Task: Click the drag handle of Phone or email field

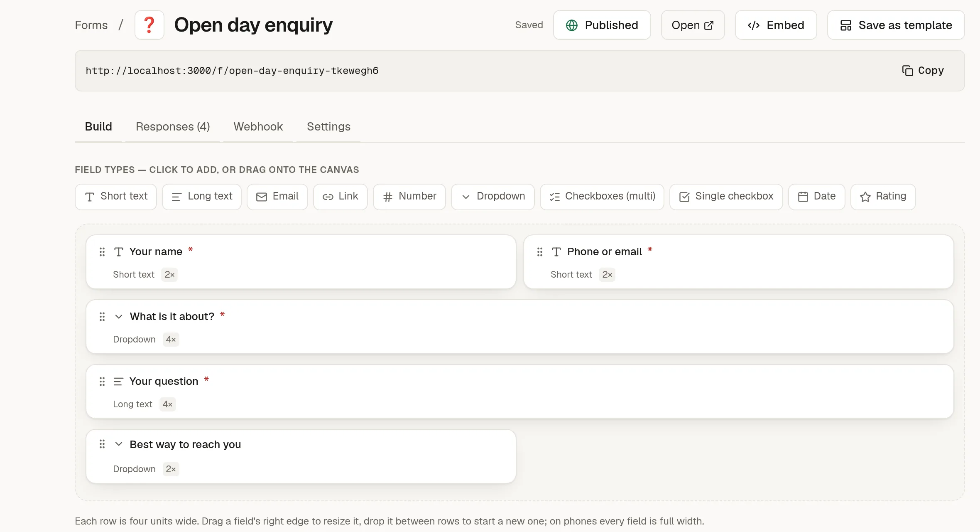Action: coord(540,252)
